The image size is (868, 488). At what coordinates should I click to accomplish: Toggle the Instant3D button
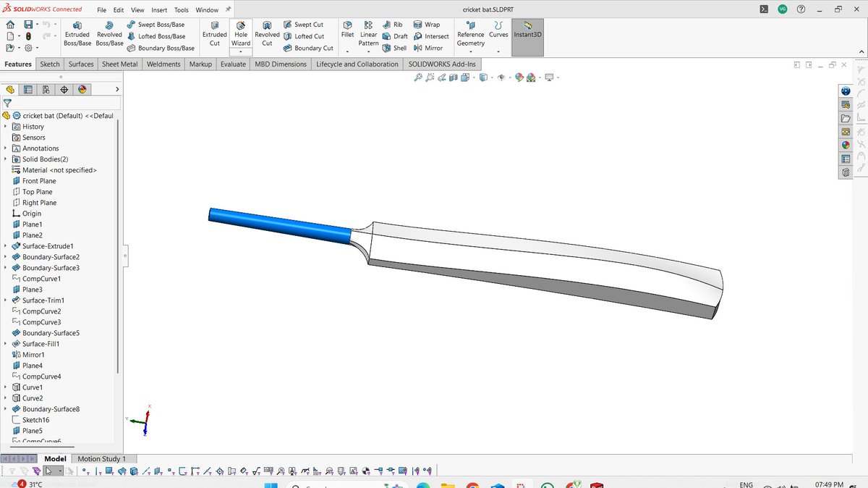(x=527, y=36)
